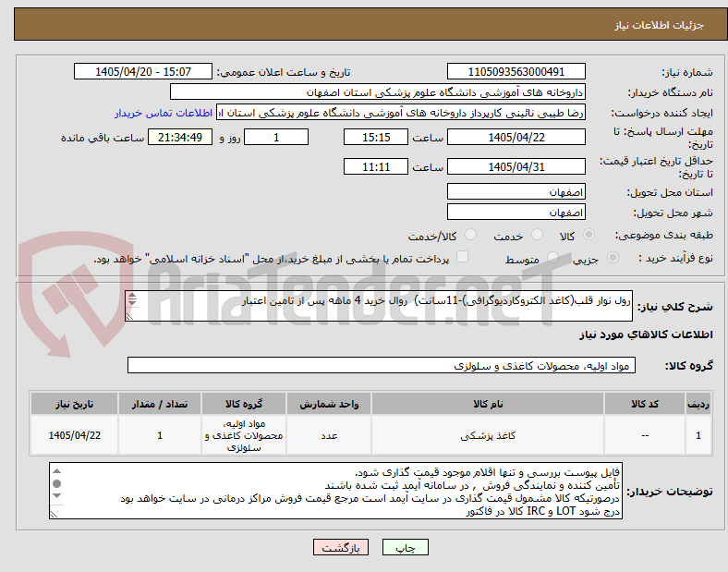Click the توضیحات خریدار label

[670, 492]
